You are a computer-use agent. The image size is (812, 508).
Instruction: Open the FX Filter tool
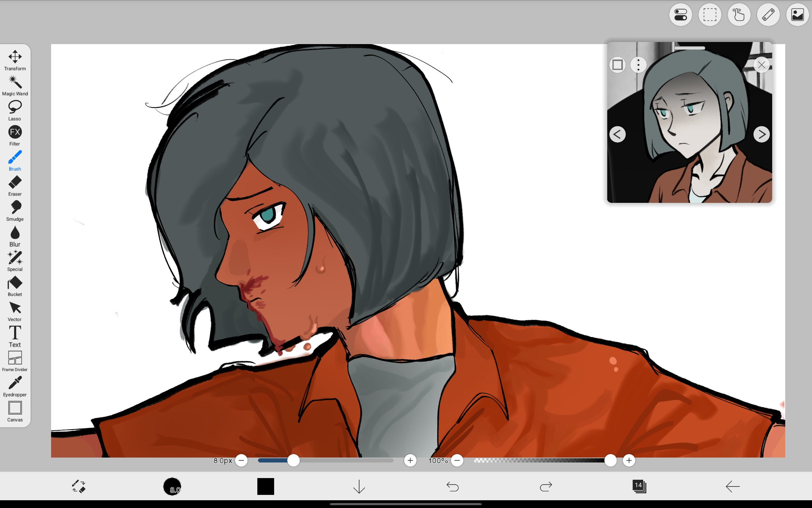click(x=15, y=136)
